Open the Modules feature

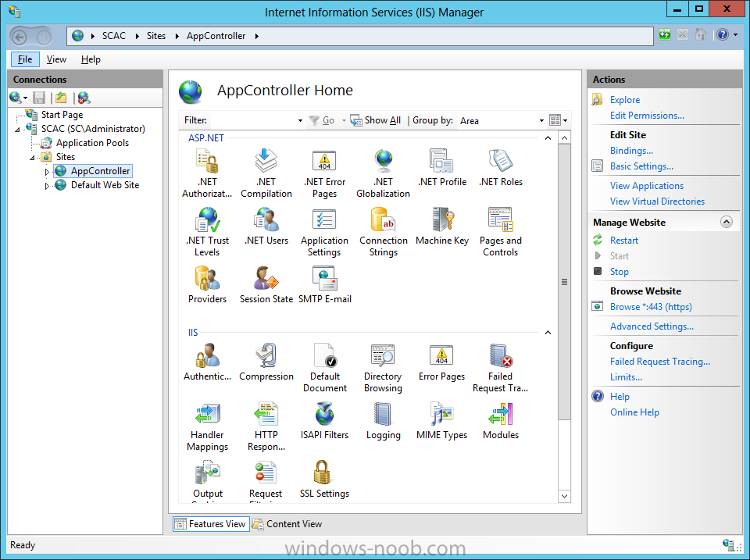click(501, 421)
